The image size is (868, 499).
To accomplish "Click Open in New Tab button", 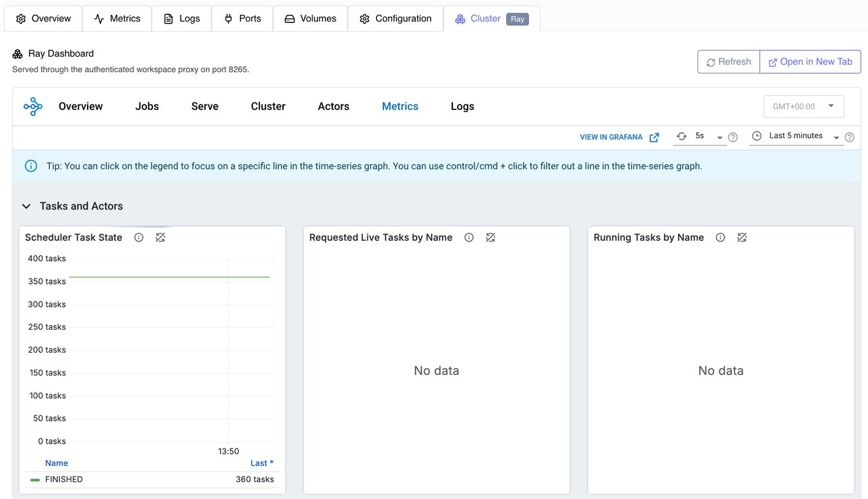I will 810,62.
